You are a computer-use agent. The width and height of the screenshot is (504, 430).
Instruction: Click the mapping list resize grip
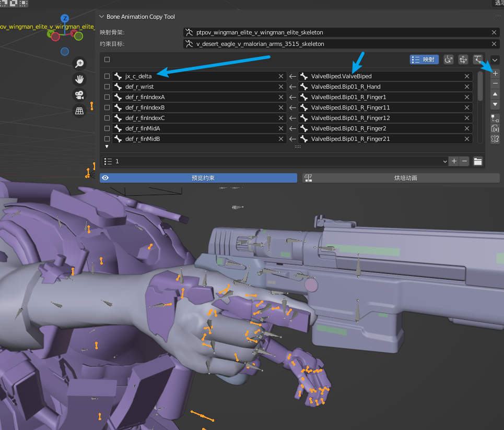298,147
